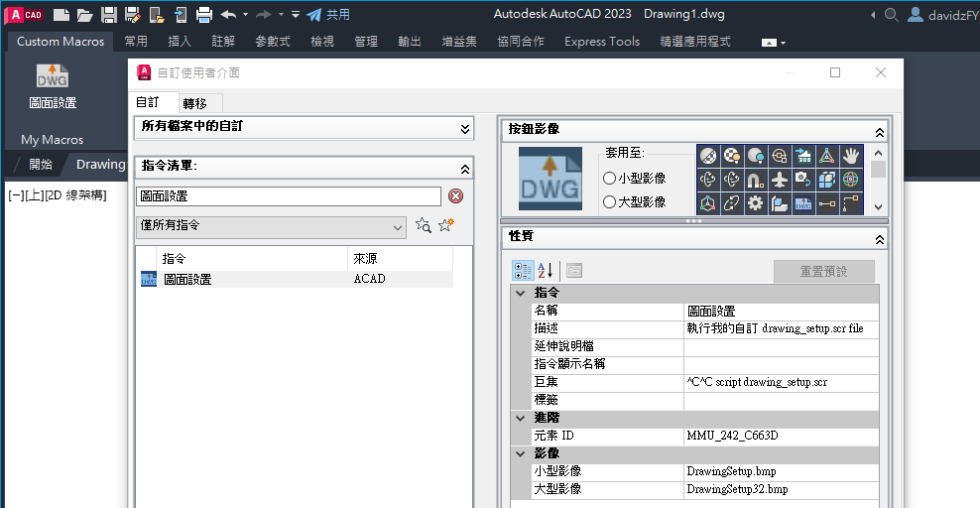The image size is (980, 508).
Task: Open the Express Tools ribbon tab
Action: click(602, 42)
